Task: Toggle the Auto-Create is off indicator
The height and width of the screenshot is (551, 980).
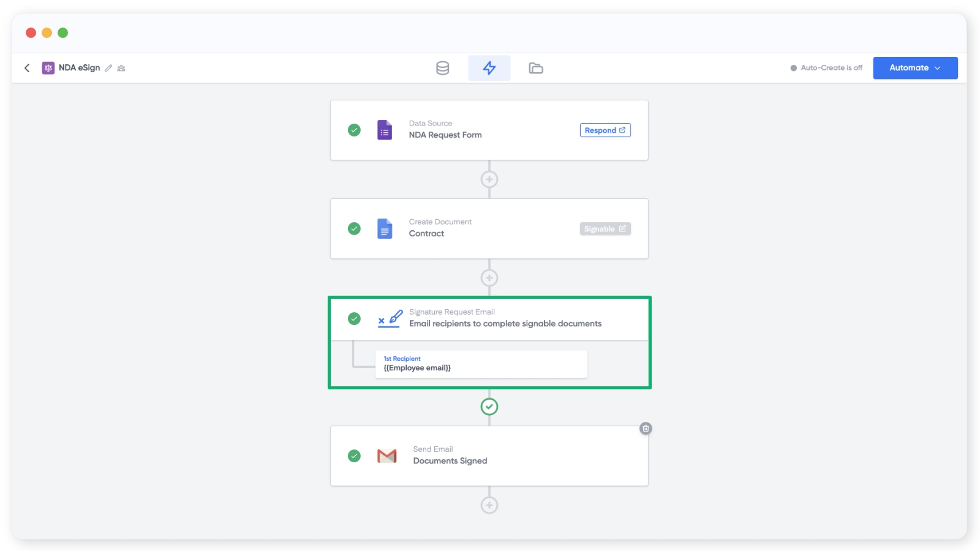Action: (x=826, y=68)
